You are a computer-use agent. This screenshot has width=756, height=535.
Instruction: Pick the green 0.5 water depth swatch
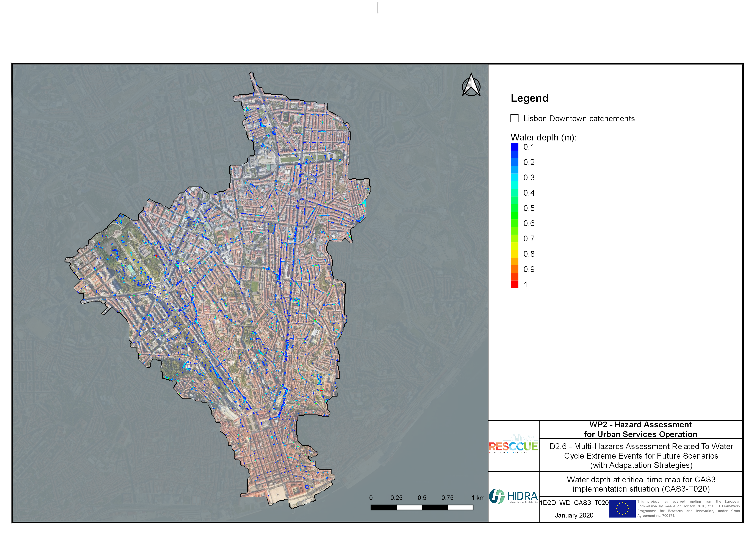[514, 208]
